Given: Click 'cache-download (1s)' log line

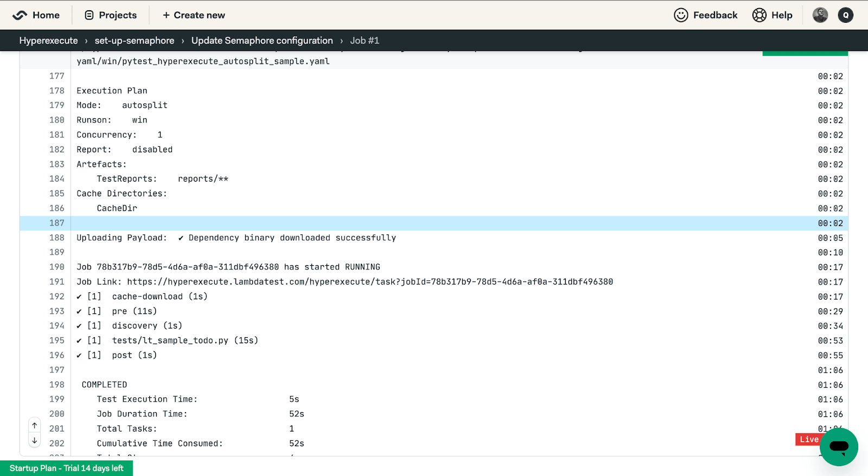Looking at the screenshot, I should (x=142, y=297).
